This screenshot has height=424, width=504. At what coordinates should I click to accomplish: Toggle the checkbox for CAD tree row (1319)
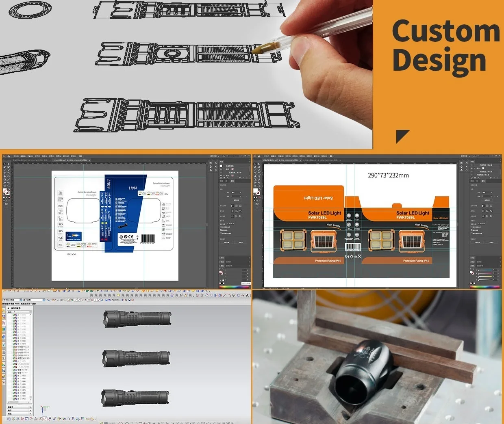point(14,338)
